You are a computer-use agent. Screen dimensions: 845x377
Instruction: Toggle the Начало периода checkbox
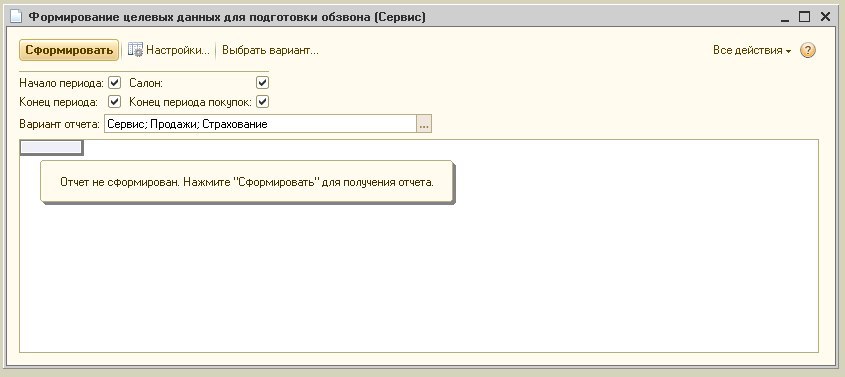tap(114, 83)
